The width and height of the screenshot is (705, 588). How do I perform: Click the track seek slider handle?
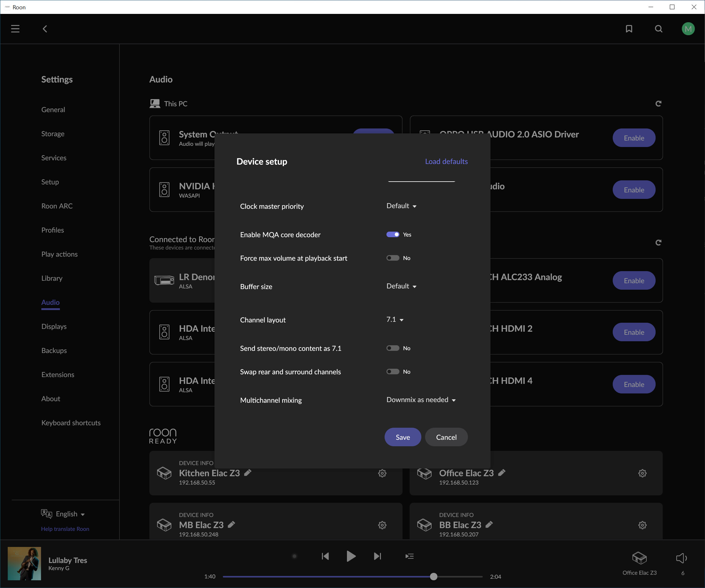pos(433,577)
